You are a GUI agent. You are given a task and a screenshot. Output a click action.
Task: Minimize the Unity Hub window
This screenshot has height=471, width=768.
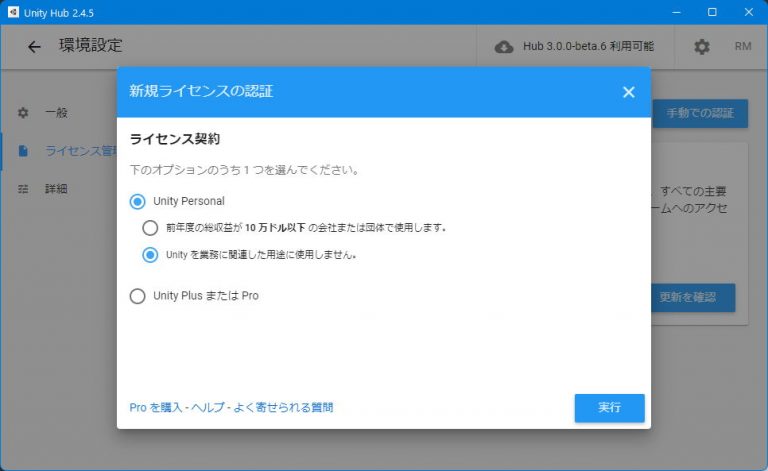pos(676,12)
